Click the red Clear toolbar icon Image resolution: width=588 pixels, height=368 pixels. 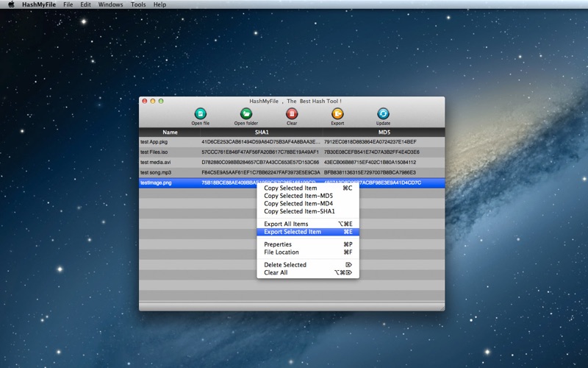click(292, 114)
